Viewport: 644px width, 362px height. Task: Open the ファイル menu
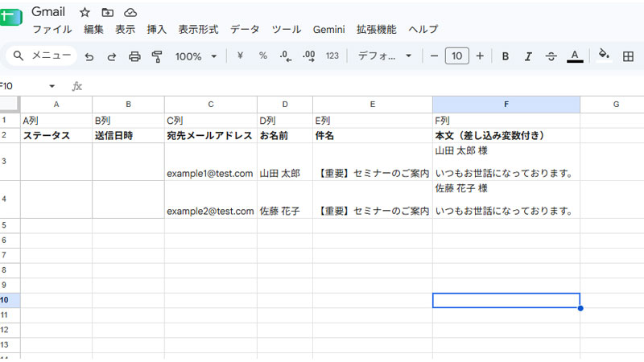coord(52,30)
